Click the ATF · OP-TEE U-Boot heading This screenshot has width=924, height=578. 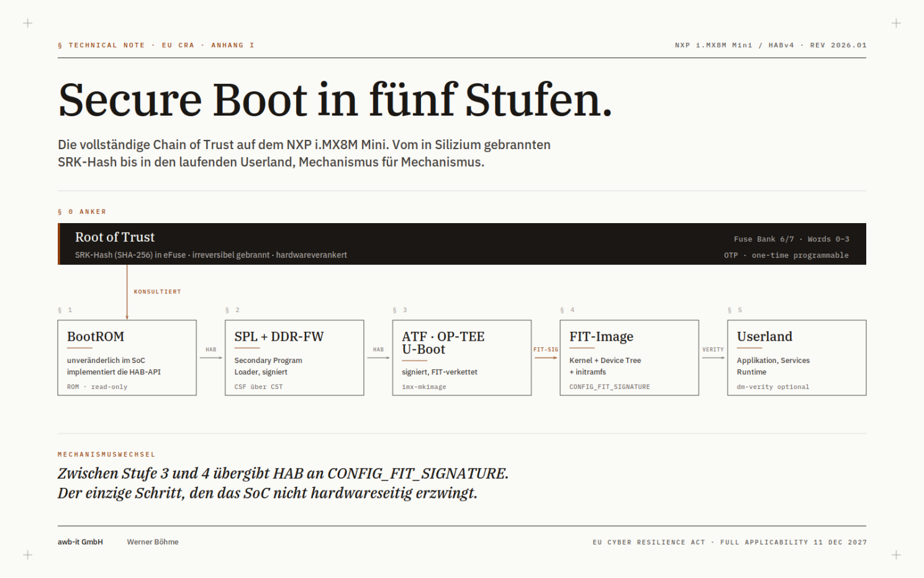coord(443,343)
